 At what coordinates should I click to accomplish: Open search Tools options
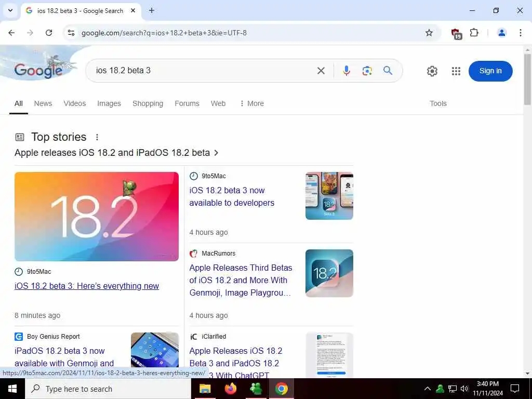point(438,103)
